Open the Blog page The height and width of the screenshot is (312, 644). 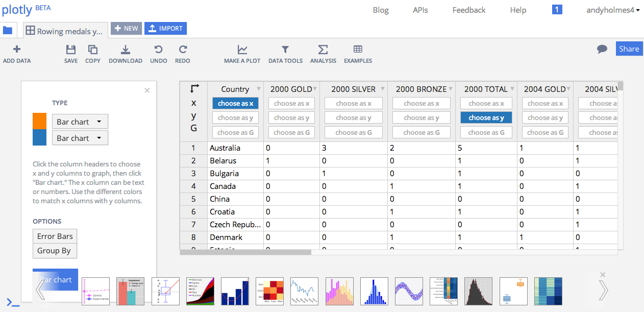(x=380, y=10)
